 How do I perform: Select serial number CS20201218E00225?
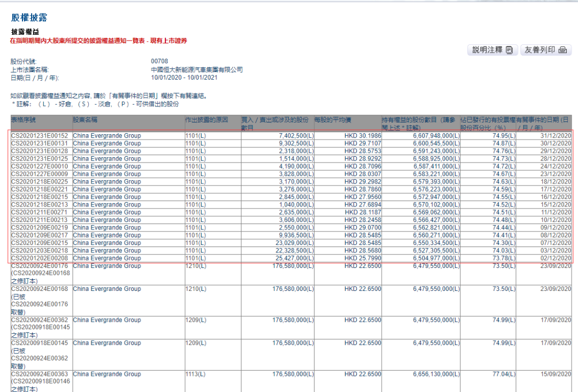[x=40, y=182]
